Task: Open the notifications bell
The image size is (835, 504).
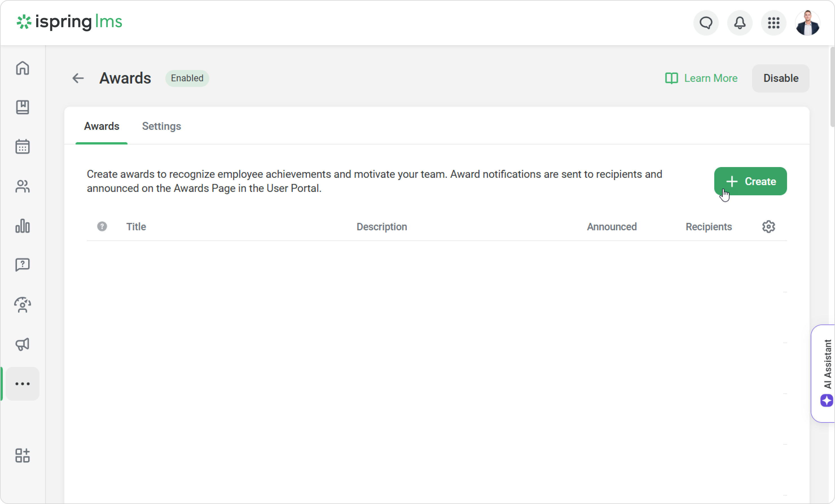Action: pos(740,23)
